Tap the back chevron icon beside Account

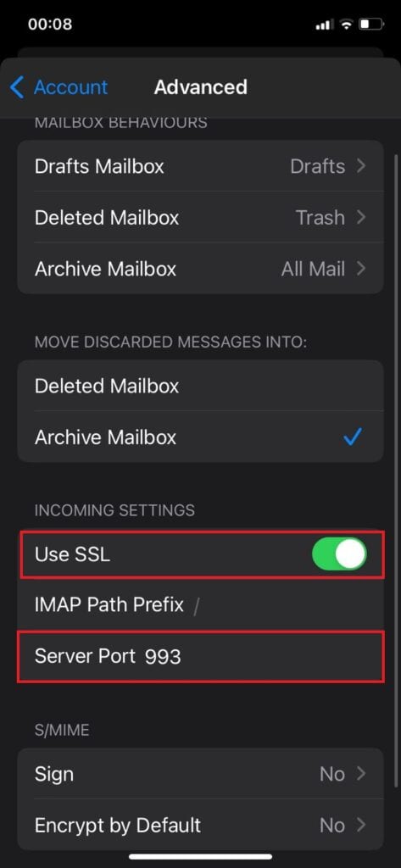coord(17,87)
